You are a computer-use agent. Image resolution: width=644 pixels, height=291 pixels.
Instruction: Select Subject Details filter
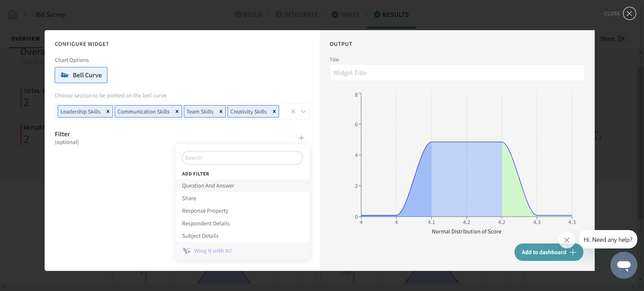click(200, 236)
